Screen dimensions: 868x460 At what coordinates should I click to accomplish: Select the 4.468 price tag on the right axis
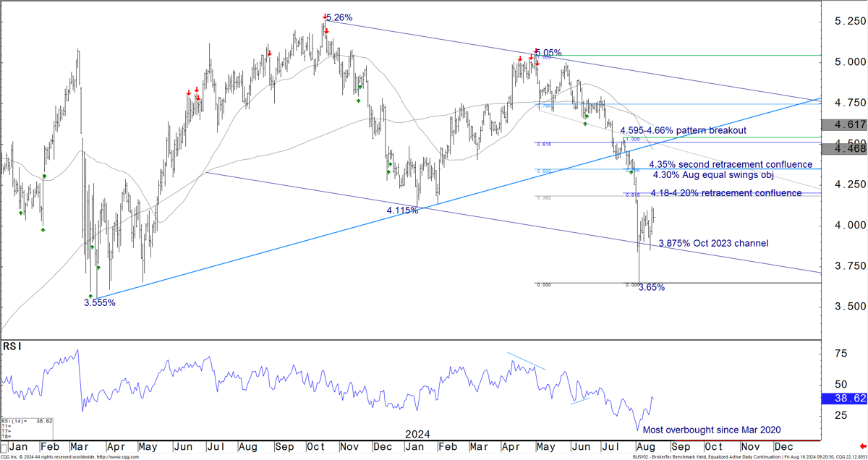(844, 148)
